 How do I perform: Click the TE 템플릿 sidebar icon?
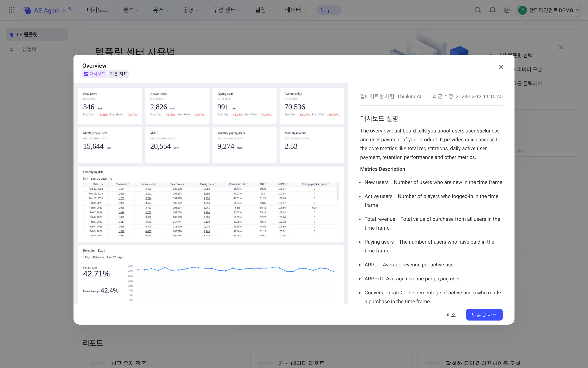(11, 35)
